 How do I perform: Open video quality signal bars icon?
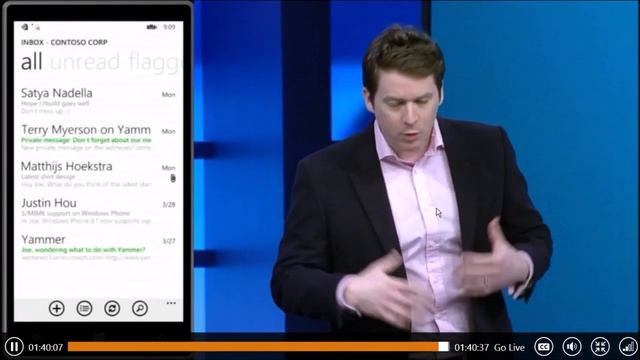pos(628,347)
